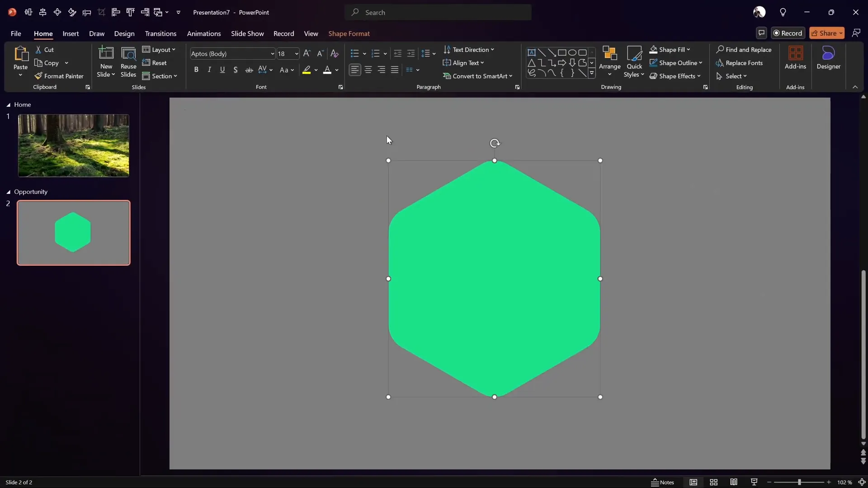Click Replace Fonts
Image resolution: width=868 pixels, height=488 pixels.
[x=739, y=63]
